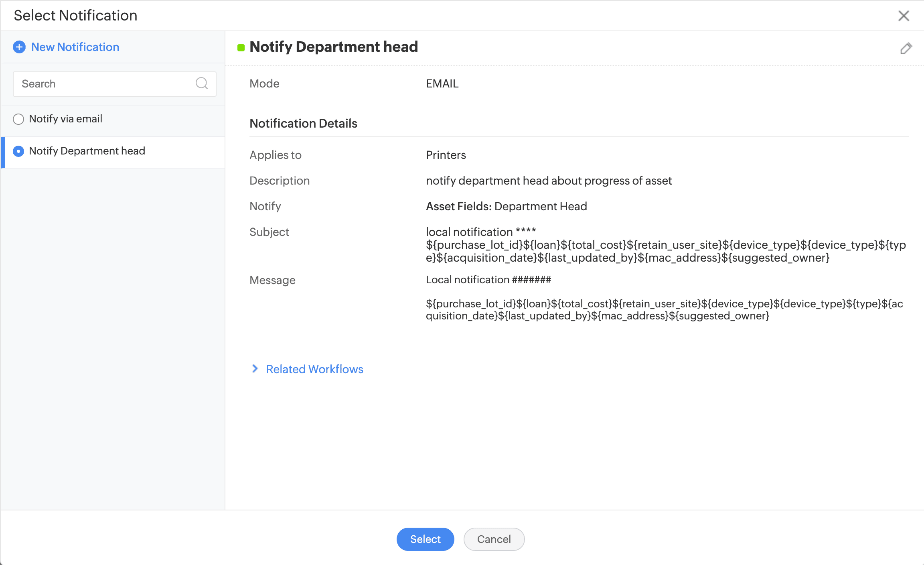This screenshot has height=565, width=924.
Task: Click the Notify Department head heading title
Action: point(333,47)
